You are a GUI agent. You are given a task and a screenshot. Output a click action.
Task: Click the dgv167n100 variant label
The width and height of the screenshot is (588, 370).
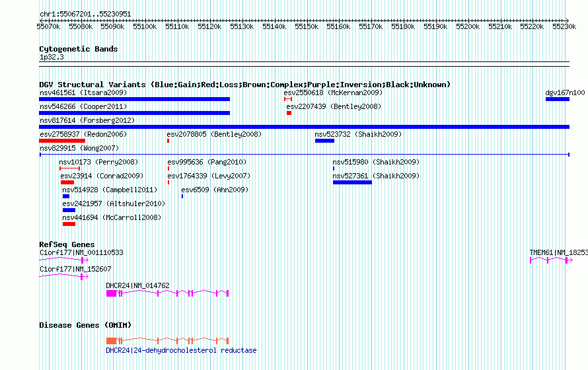(x=565, y=92)
